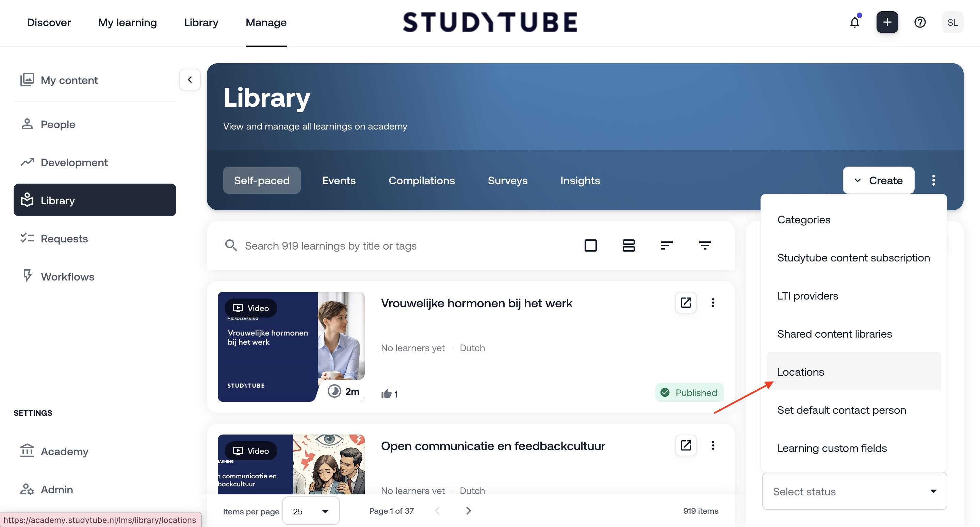Open the help question mark icon
The height and width of the screenshot is (527, 980).
tap(919, 22)
